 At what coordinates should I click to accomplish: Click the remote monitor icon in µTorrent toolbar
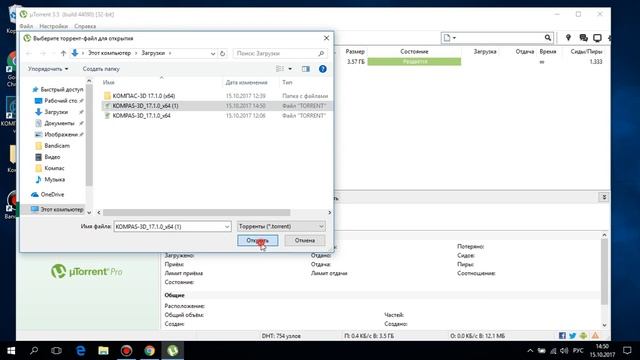[x=598, y=38]
